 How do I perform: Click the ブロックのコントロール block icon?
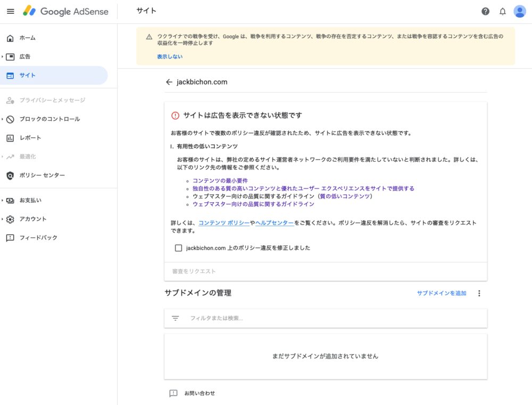point(10,119)
